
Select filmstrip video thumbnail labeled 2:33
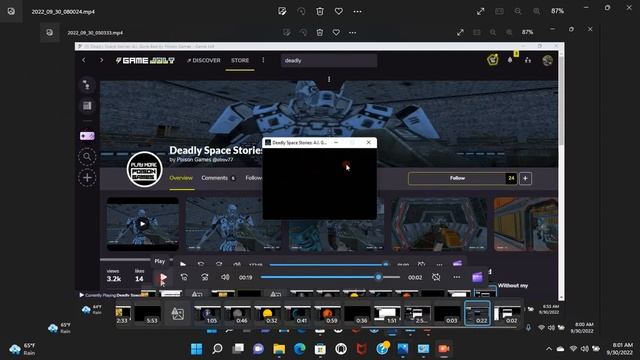[123, 314]
